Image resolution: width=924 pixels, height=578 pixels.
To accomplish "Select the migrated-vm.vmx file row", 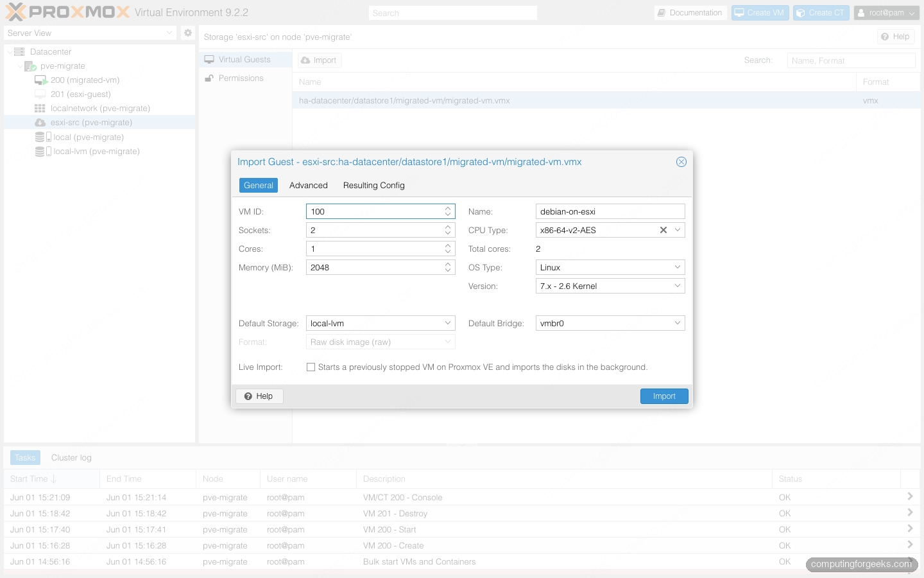I will click(x=608, y=101).
